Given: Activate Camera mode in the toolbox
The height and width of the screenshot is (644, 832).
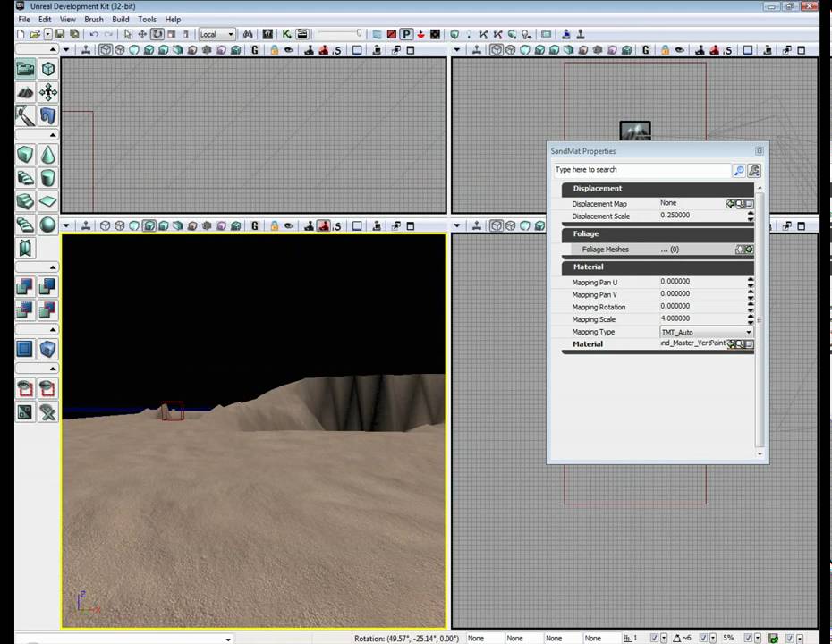Looking at the screenshot, I should pos(25,69).
